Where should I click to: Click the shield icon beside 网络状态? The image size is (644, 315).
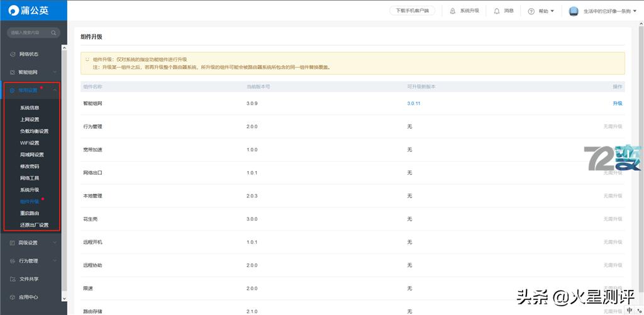click(13, 54)
